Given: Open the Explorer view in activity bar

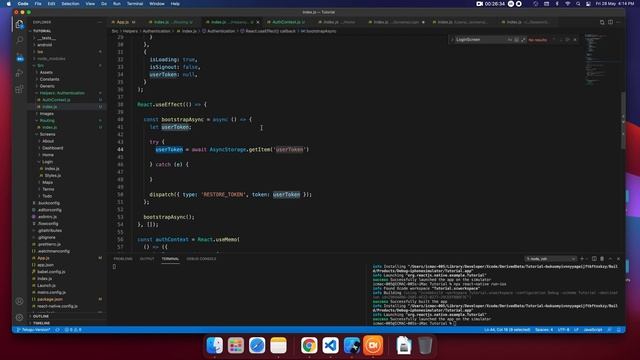Looking at the screenshot, I should coord(19,24).
